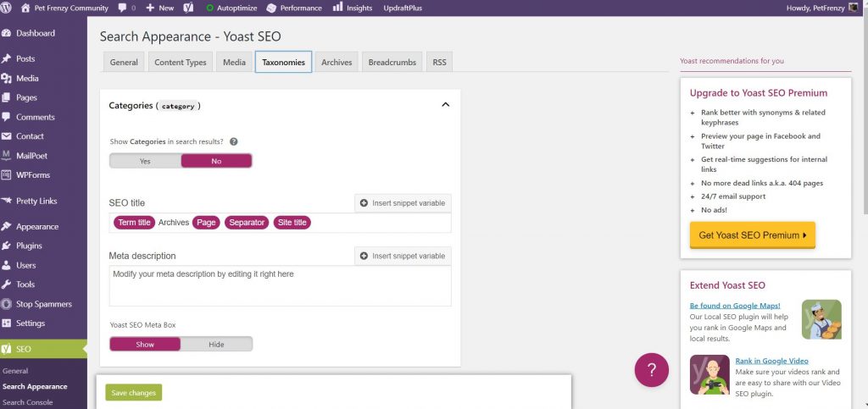Switch to the Archives tab
This screenshot has width=868, height=409.
pyautogui.click(x=337, y=63)
